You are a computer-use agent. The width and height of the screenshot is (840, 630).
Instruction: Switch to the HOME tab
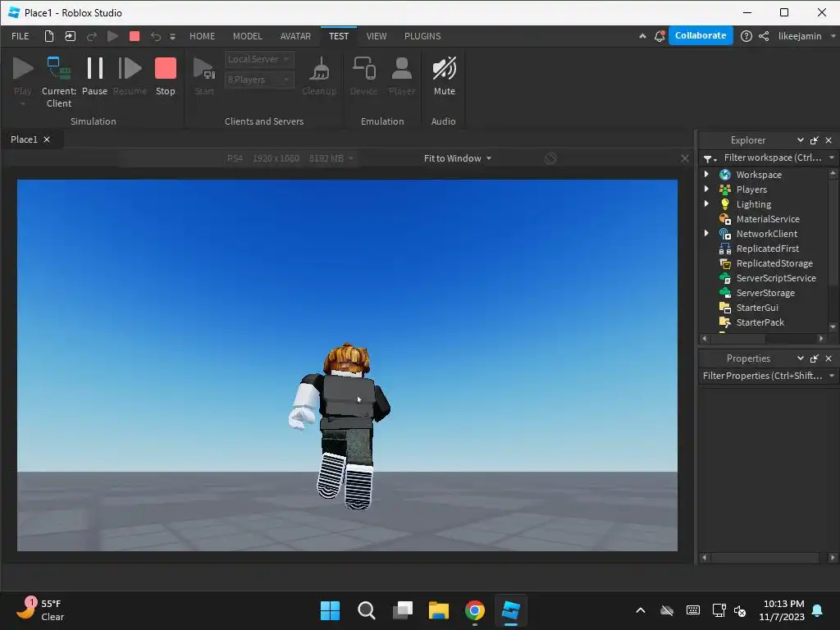(202, 36)
